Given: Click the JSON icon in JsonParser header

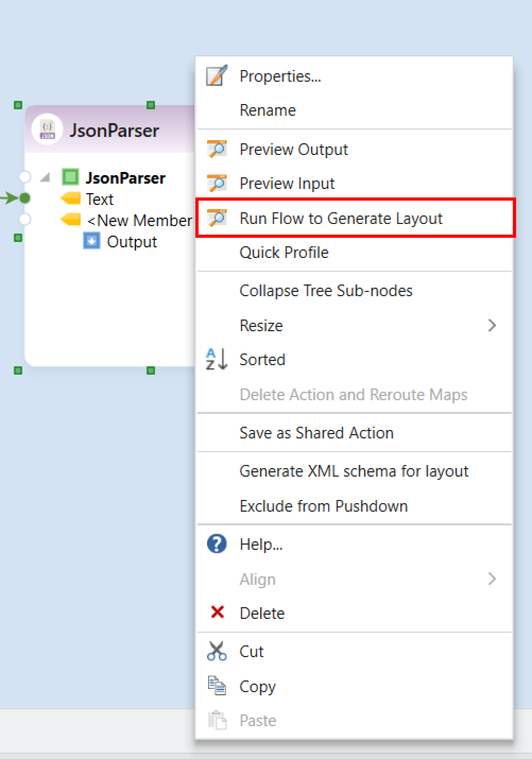Looking at the screenshot, I should point(47,130).
